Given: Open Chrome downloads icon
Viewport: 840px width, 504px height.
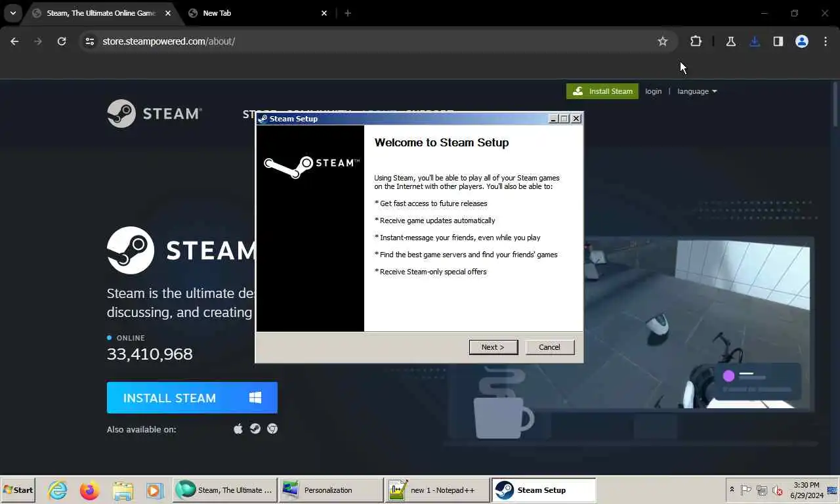Looking at the screenshot, I should tap(755, 41).
